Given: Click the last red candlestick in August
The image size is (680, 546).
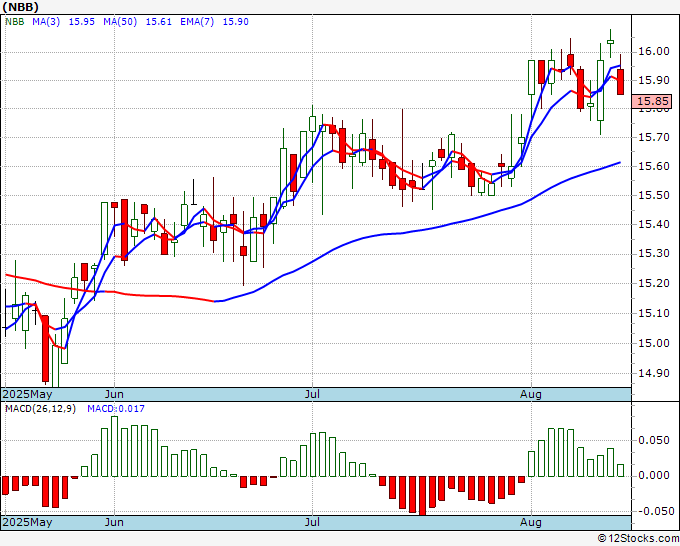Looking at the screenshot, I should [621, 82].
